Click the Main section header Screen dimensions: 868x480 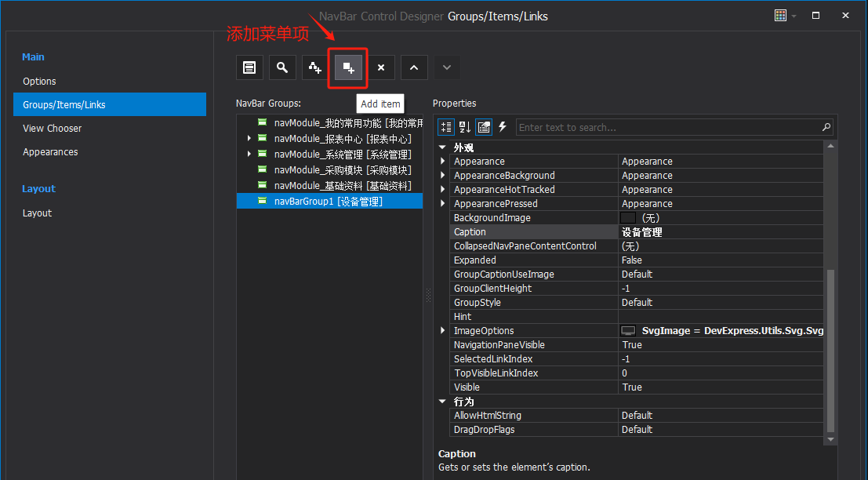(x=33, y=57)
